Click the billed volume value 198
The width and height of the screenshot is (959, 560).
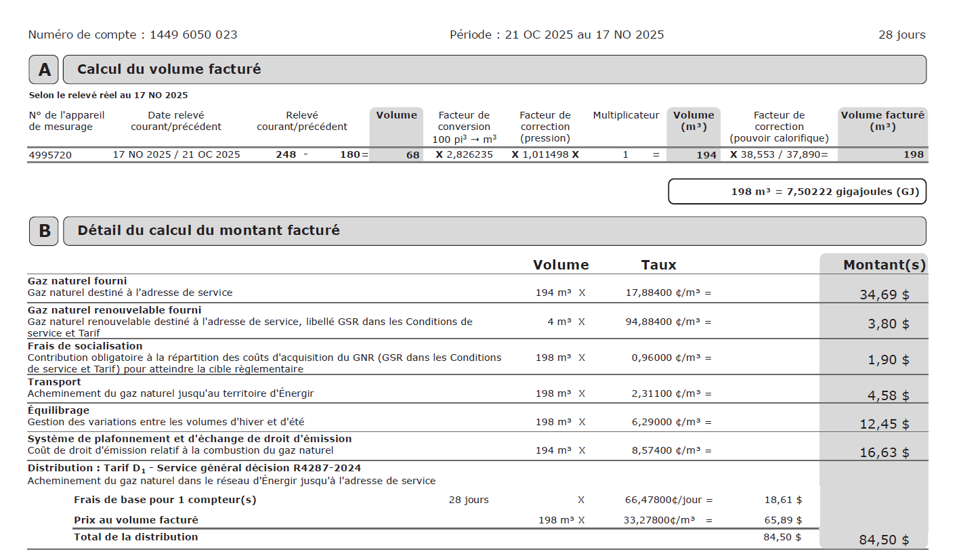[x=913, y=154]
